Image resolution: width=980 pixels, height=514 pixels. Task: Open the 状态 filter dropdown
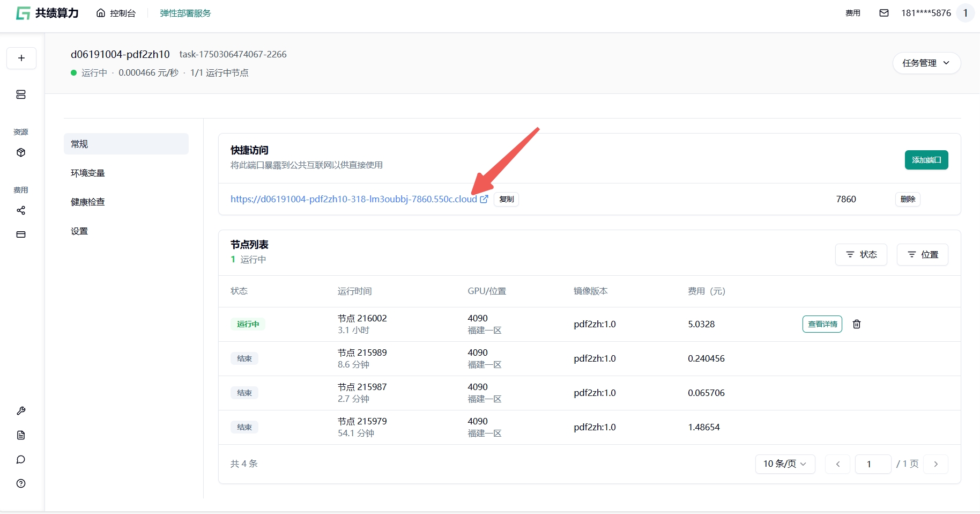[x=861, y=254]
